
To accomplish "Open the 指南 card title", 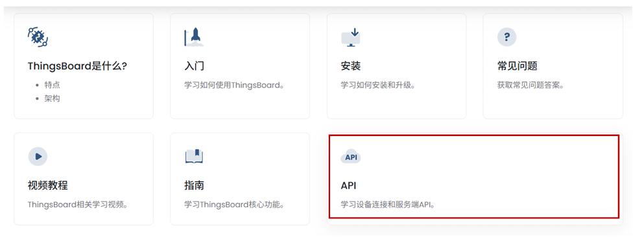I will coord(195,185).
